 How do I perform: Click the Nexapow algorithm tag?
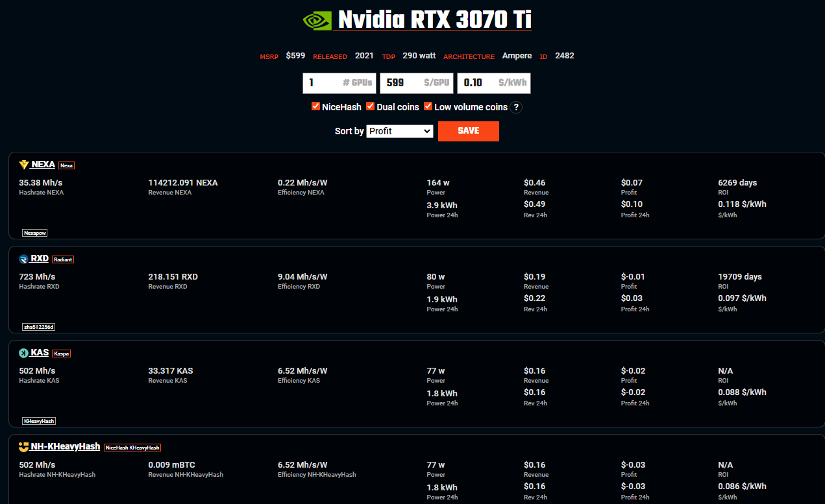click(x=34, y=233)
